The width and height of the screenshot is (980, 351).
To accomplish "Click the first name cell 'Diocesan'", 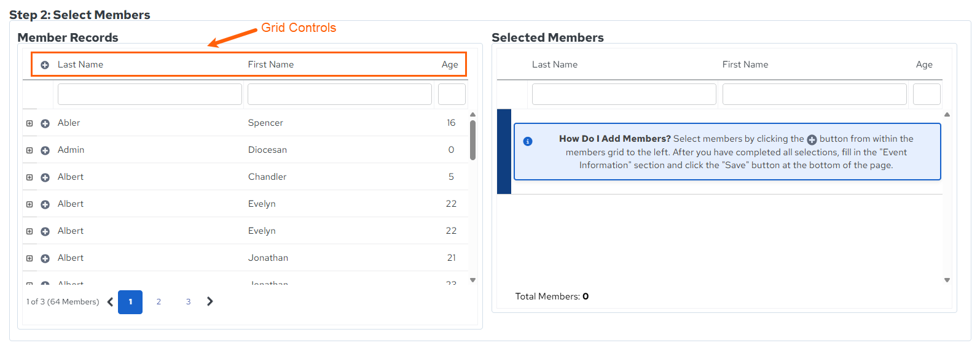I will click(267, 150).
